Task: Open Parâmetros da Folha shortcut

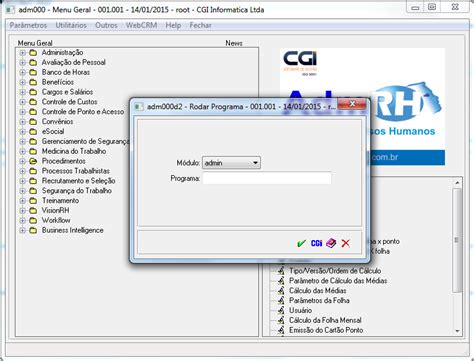Action: 319,301
